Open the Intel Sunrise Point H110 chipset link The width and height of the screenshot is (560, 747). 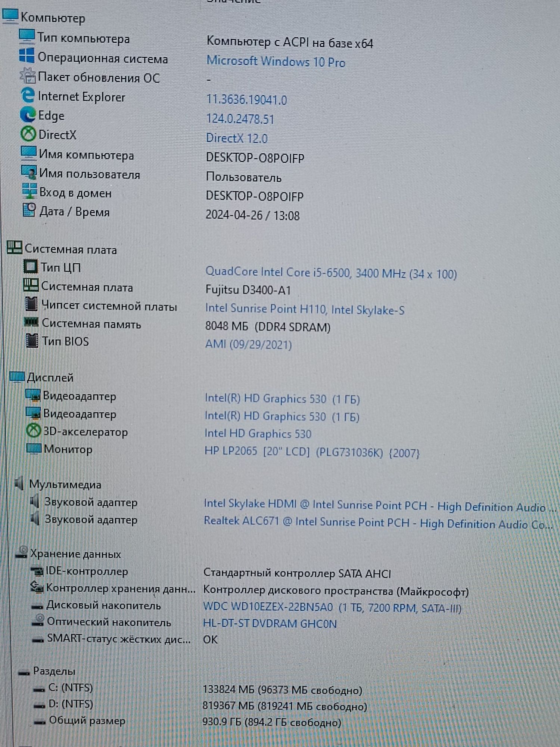305,309
